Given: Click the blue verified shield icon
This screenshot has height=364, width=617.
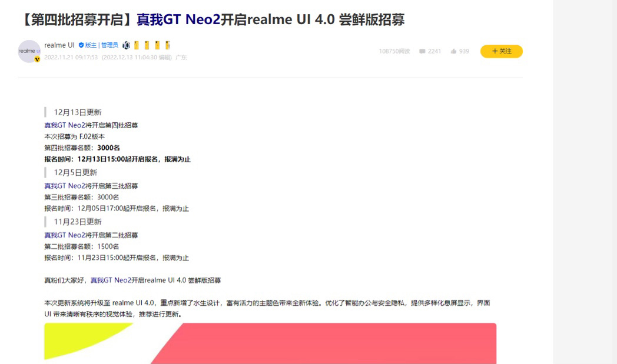Looking at the screenshot, I should tap(81, 45).
